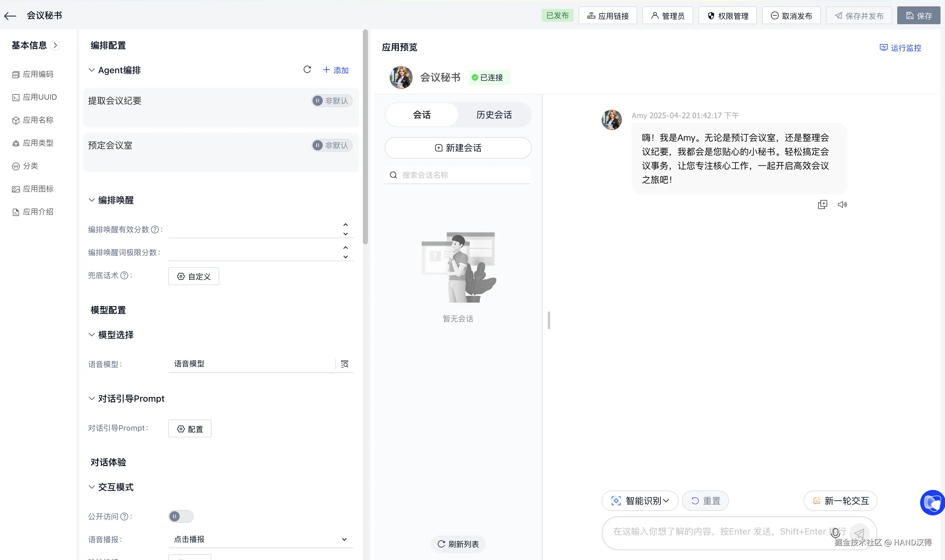The width and height of the screenshot is (945, 560).
Task: Click the copy icon under Amy's message
Action: pyautogui.click(x=822, y=205)
